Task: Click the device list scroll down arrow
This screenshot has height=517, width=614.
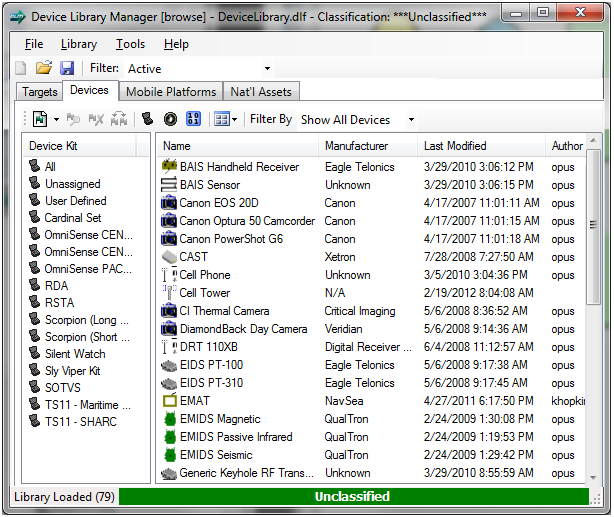Action: pos(593,477)
